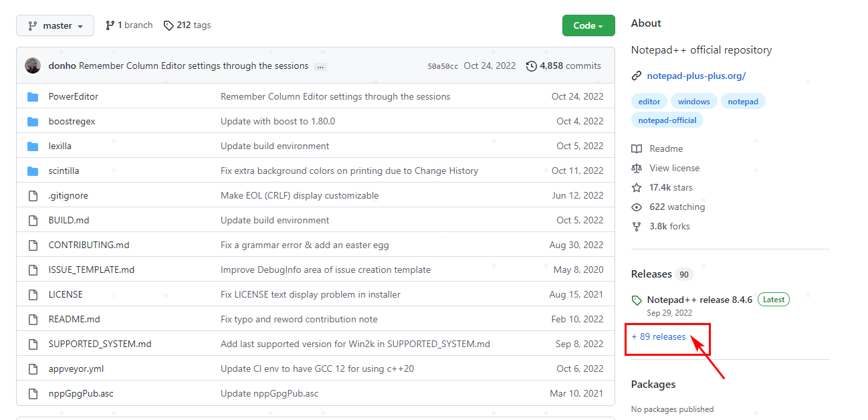
Task: Click the Latest release badge
Action: (x=774, y=300)
